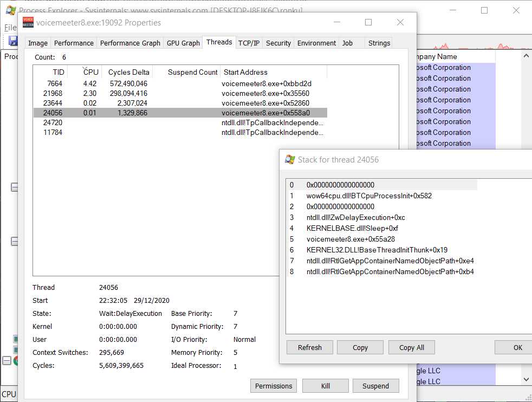Suspend the selected thread
532x402 pixels.
pyautogui.click(x=375, y=386)
